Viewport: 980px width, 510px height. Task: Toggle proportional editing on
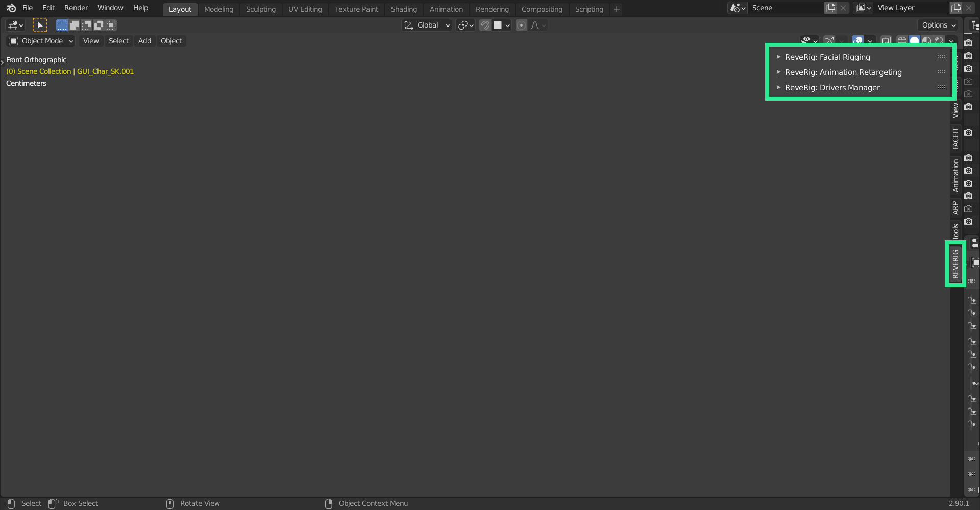point(521,25)
